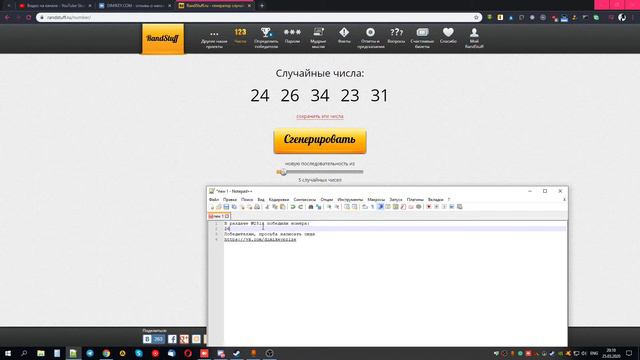The height and width of the screenshot is (360, 640).
Task: Bookmark page with star icon in address bar
Action: pyautogui.click(x=476, y=18)
